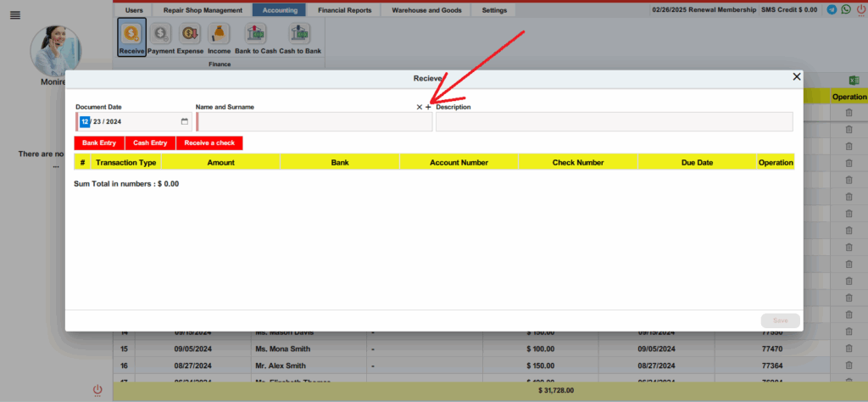The height and width of the screenshot is (402, 868).
Task: Click row number 15 in the background table
Action: (x=124, y=349)
